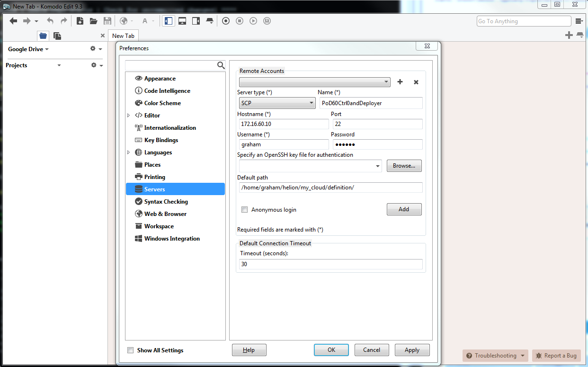Select the New Tab editor tab
Screen dimensions: 588x367
click(123, 36)
